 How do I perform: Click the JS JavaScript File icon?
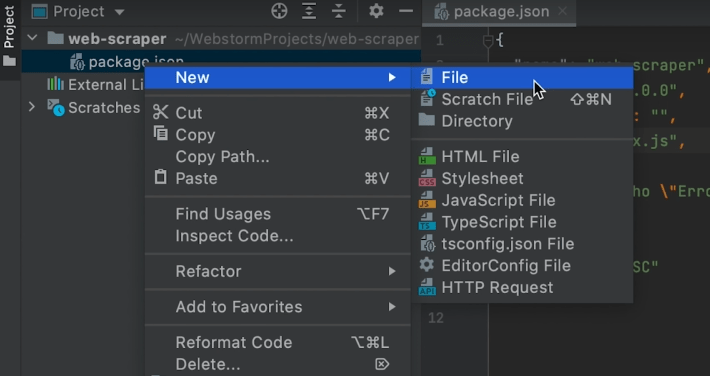click(x=427, y=200)
